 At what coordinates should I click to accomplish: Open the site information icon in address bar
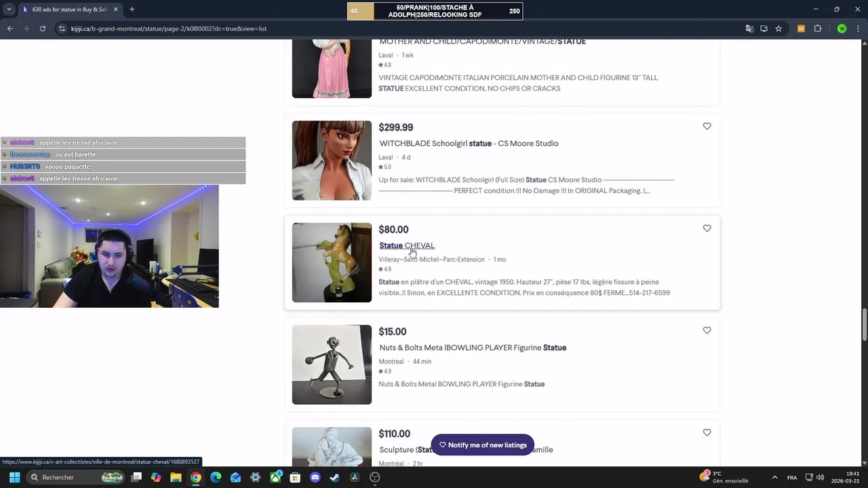coord(62,28)
